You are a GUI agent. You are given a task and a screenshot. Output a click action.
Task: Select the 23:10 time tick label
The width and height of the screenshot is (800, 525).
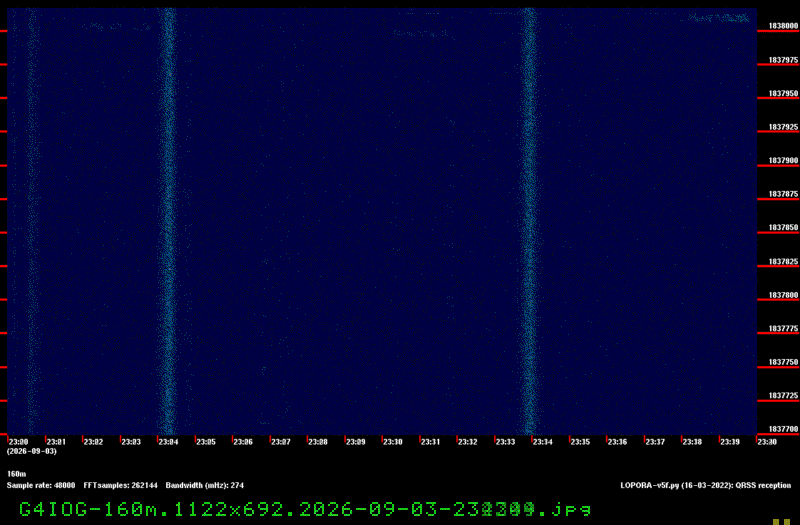[393, 442]
